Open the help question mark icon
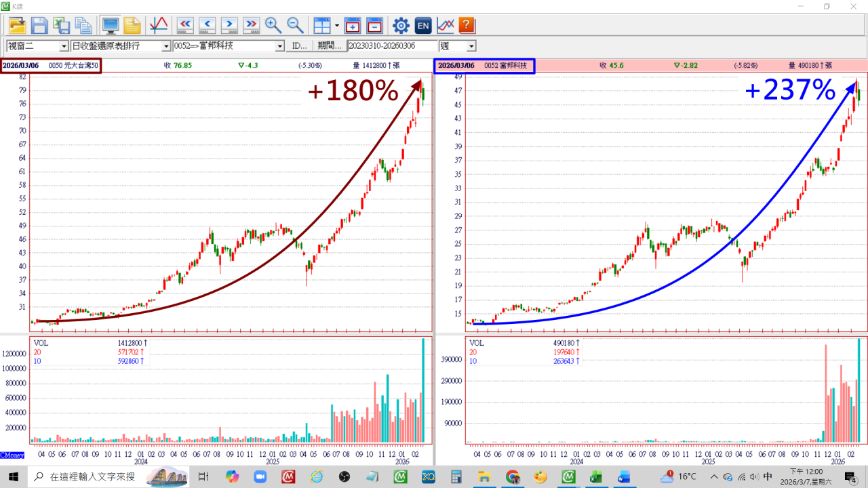The width and height of the screenshot is (868, 488). click(x=467, y=26)
